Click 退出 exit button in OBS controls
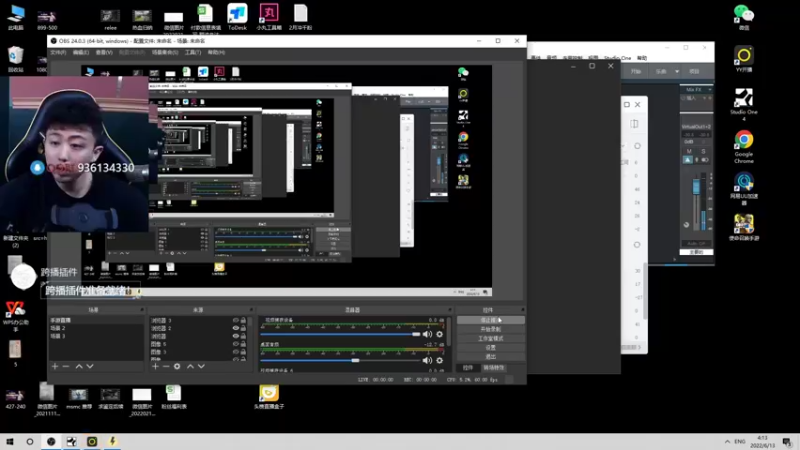This screenshot has height=450, width=800. pos(490,357)
